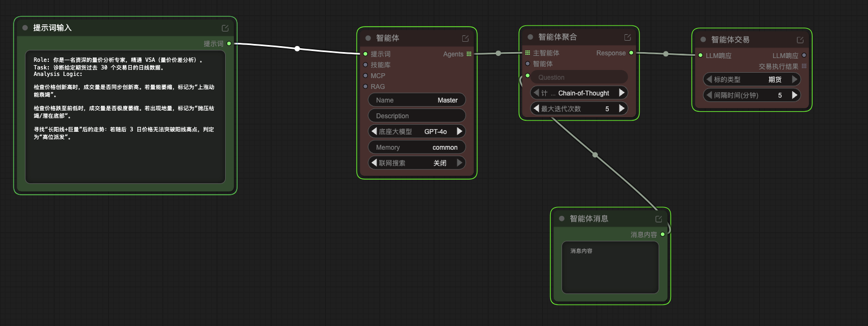868x326 pixels.
Task: Click edit icon on 提示词输入 node
Action: 225,28
